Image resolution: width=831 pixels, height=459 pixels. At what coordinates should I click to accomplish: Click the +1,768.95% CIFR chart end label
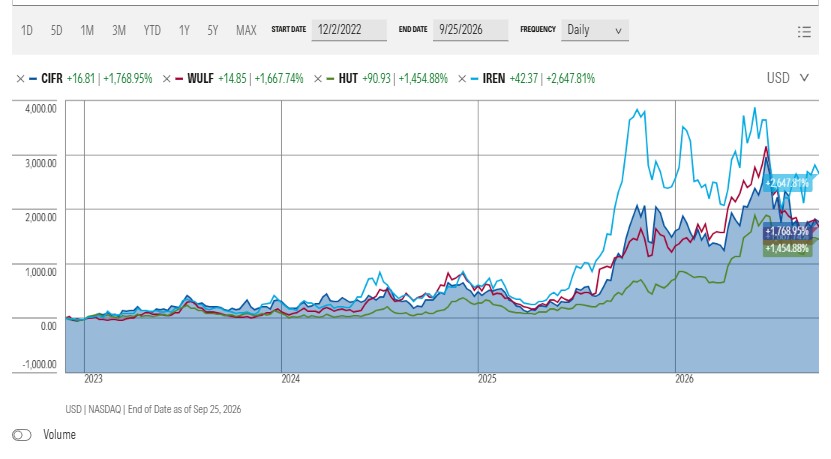pos(787,231)
